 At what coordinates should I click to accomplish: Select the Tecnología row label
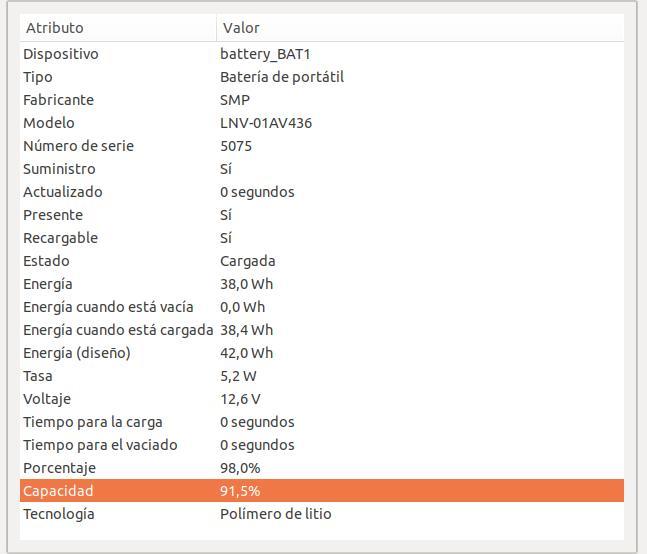click(x=59, y=514)
